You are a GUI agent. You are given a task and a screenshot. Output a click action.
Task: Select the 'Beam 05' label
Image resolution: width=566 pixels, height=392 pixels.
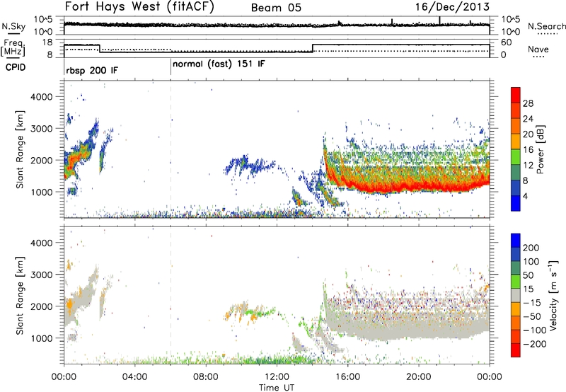tap(276, 8)
